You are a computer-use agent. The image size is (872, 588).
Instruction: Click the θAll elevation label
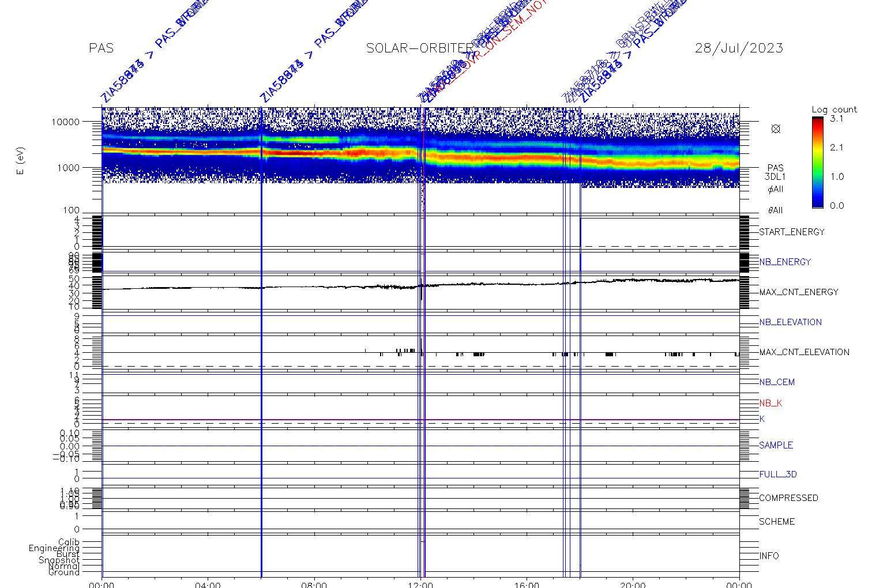775,211
